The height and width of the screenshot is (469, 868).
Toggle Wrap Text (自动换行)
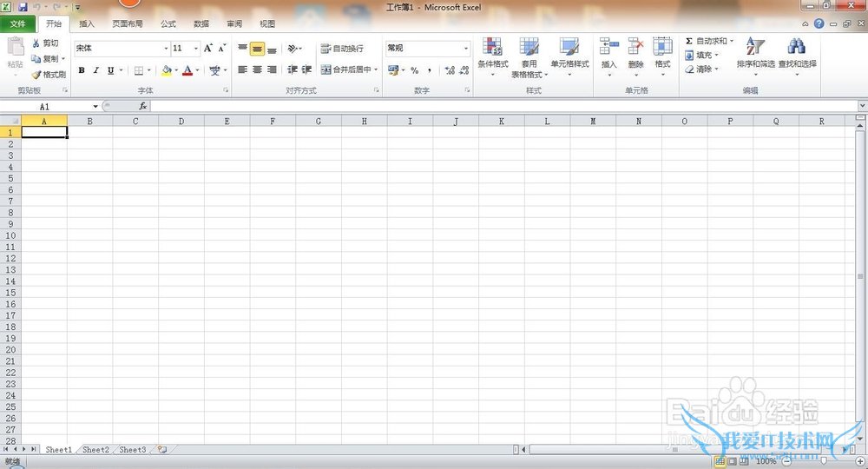point(342,49)
